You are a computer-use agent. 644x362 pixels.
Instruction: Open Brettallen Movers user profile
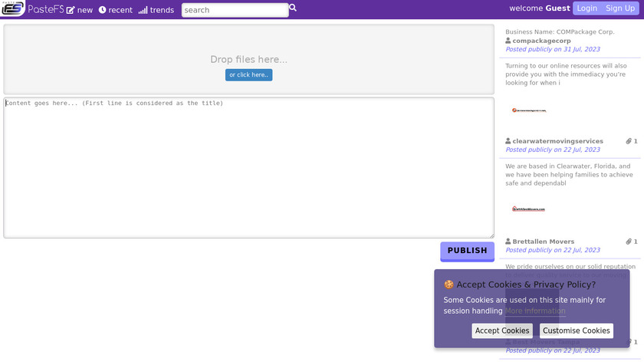(x=543, y=242)
